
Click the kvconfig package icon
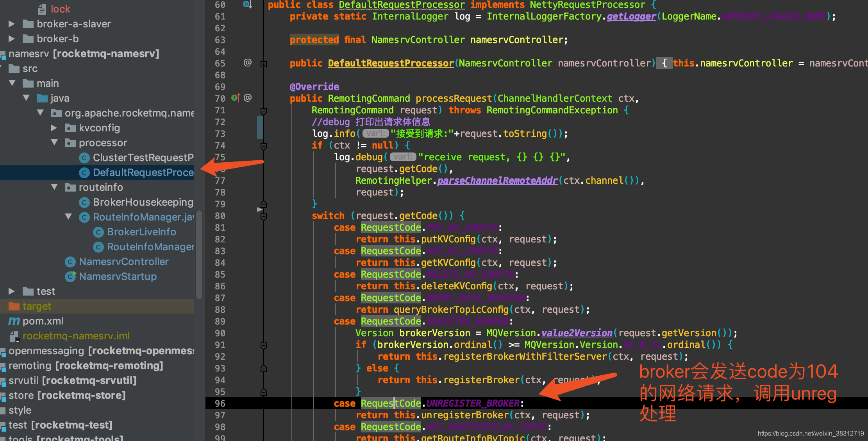click(70, 128)
